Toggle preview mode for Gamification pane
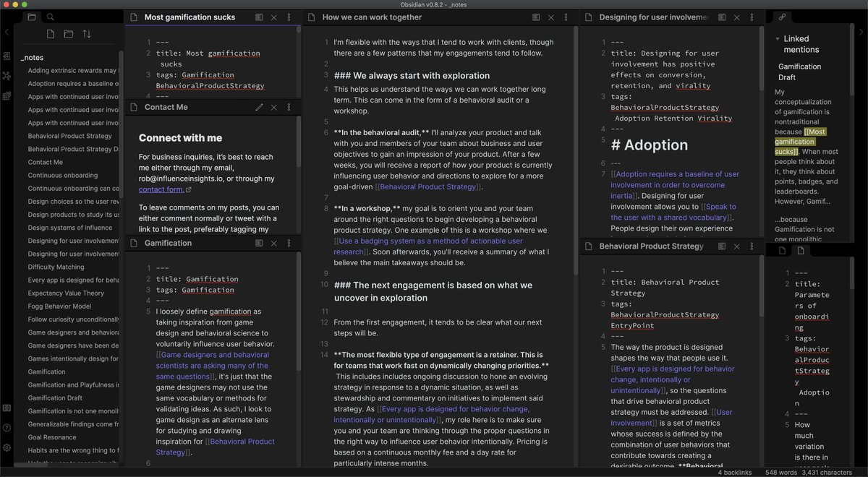The width and height of the screenshot is (868, 477). (x=259, y=243)
